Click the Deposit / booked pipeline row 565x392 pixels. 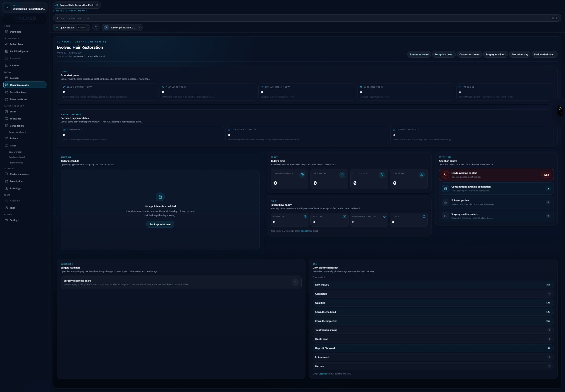pos(433,348)
